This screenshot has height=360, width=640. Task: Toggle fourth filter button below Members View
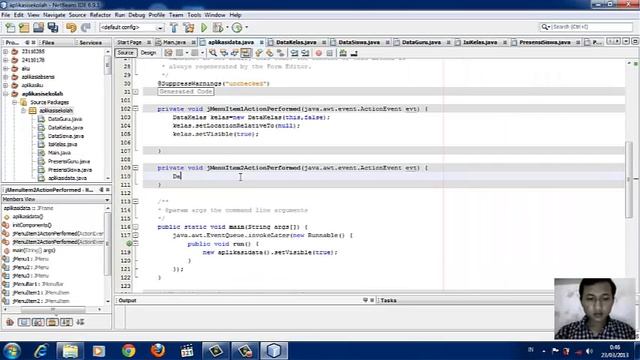(66, 322)
